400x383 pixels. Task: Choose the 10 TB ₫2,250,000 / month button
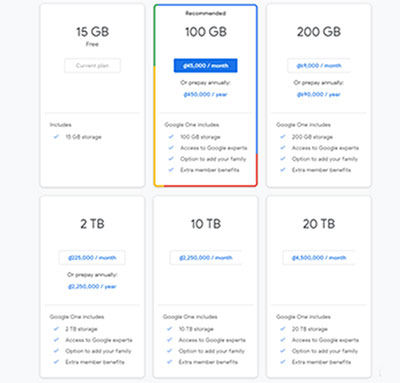point(206,258)
